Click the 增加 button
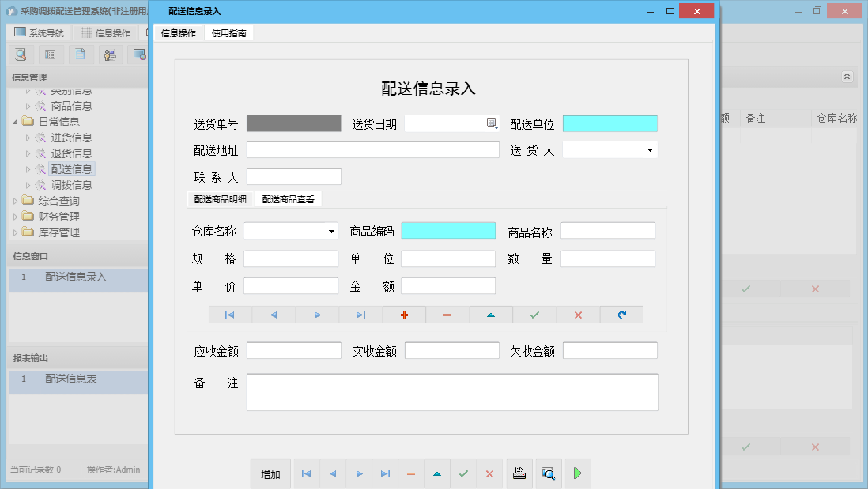The width and height of the screenshot is (868, 498). (x=270, y=473)
